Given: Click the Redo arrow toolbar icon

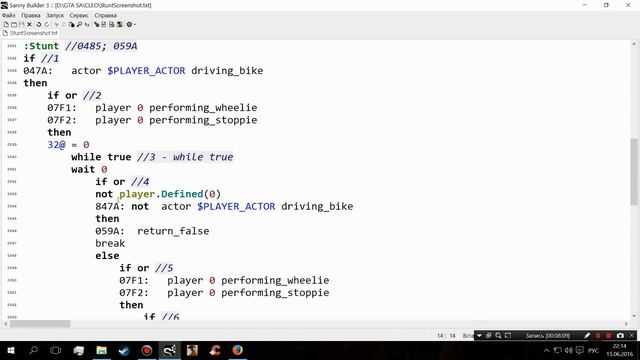Looking at the screenshot, I should (47, 24).
